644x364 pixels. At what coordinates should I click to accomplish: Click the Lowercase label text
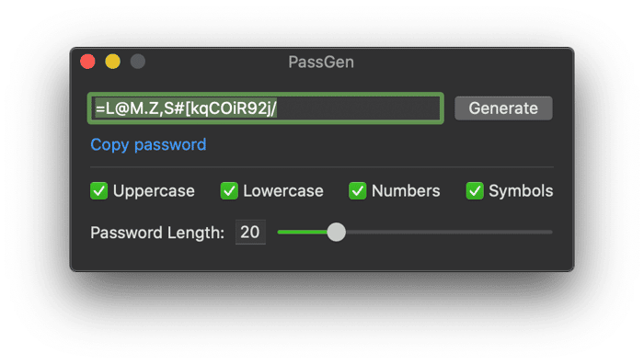(283, 191)
